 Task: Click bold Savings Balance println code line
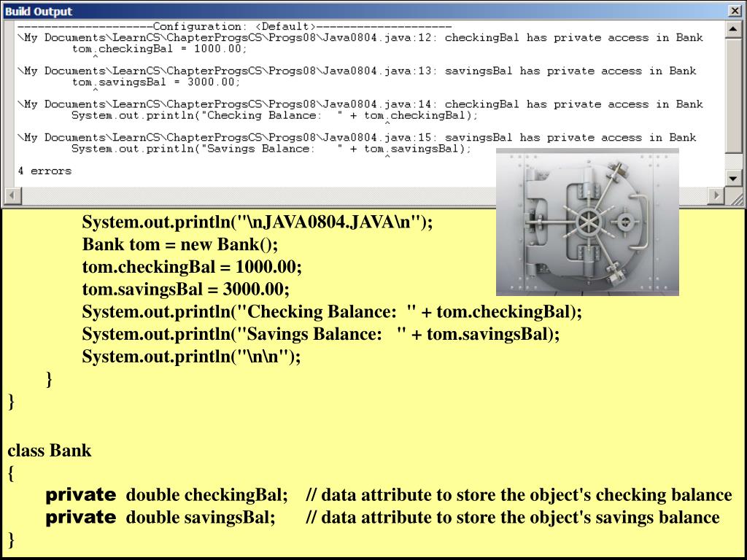pyautogui.click(x=321, y=334)
